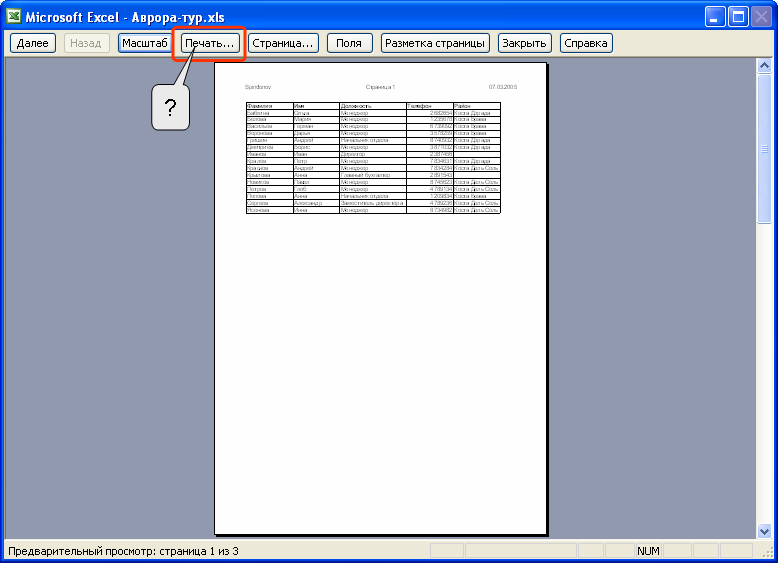Click the Excel icon in title bar
This screenshot has height=563, width=778.
[13, 16]
